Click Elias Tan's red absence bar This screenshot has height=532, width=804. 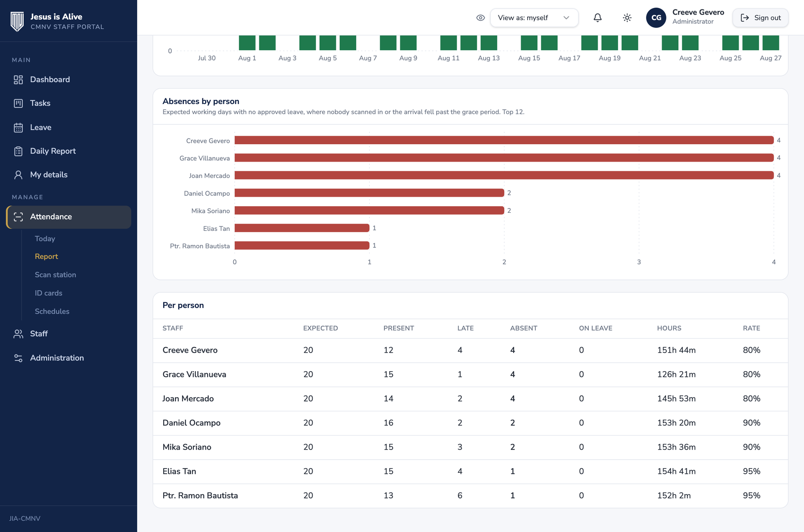[x=302, y=228]
